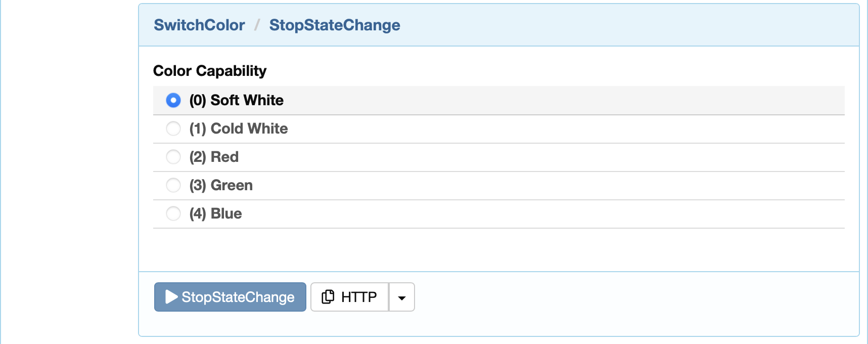The width and height of the screenshot is (868, 344).
Task: Copy the command using HTTP button text
Action: (x=359, y=297)
